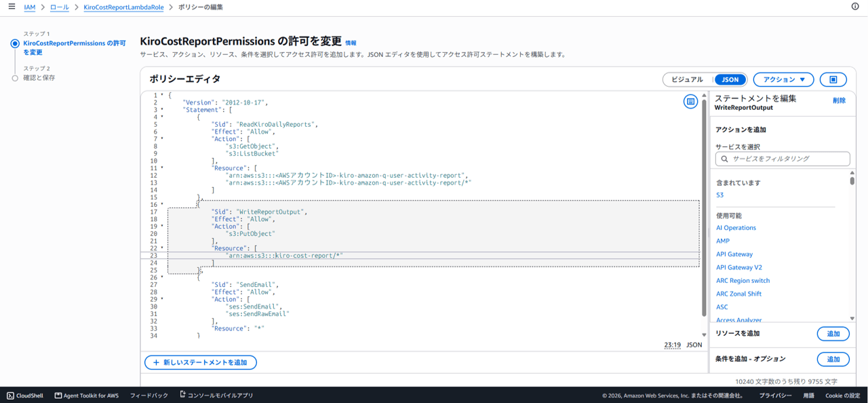
Task: Go to the ロール breadcrumb
Action: [59, 7]
